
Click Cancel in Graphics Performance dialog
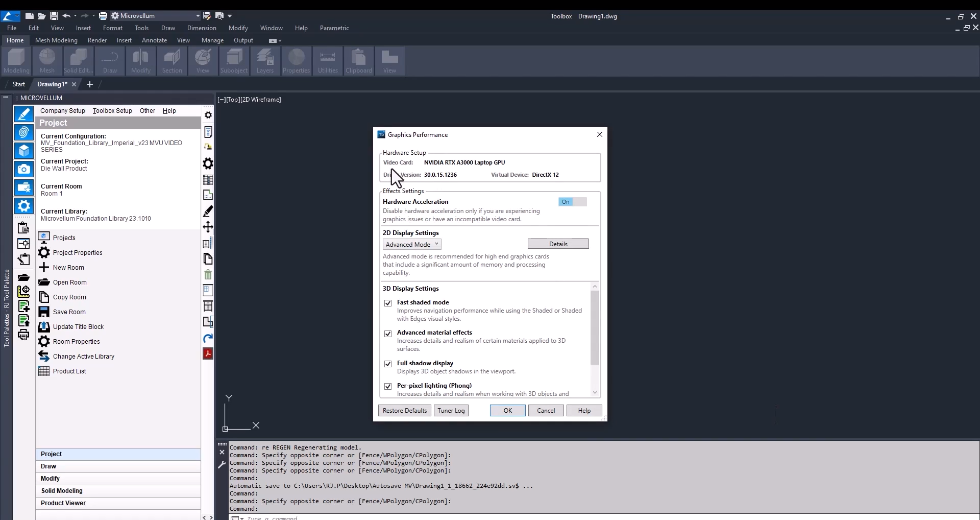coord(546,411)
